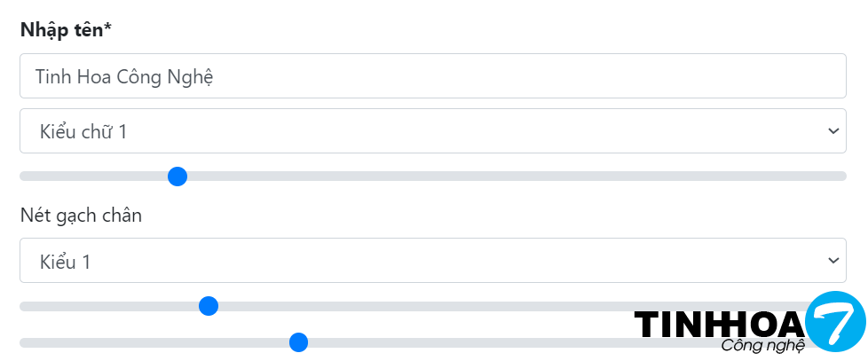Click the chevron arrow of "Kiểu 1" select
The width and height of the screenshot is (868, 361).
coord(832,261)
